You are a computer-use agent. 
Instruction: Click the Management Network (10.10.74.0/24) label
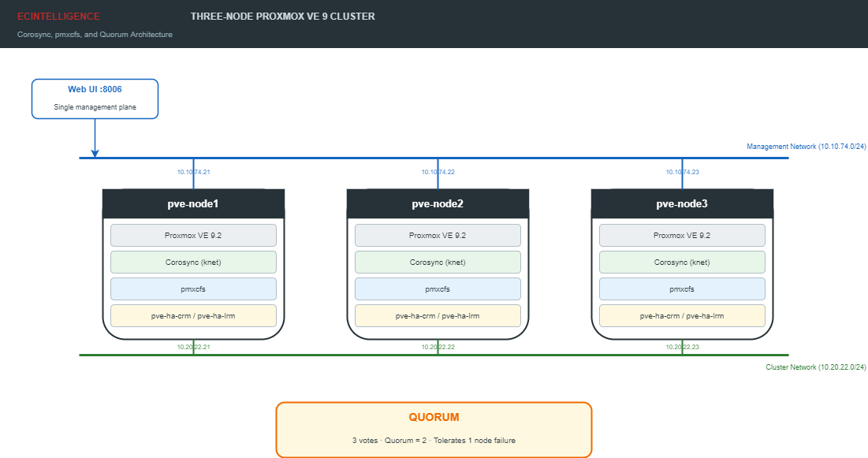point(806,147)
